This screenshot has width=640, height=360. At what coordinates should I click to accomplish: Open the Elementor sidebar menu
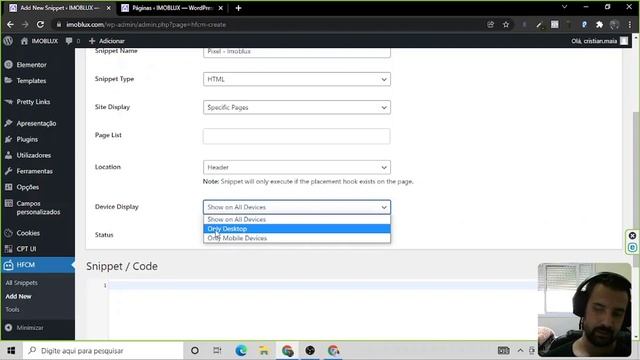[x=31, y=65]
